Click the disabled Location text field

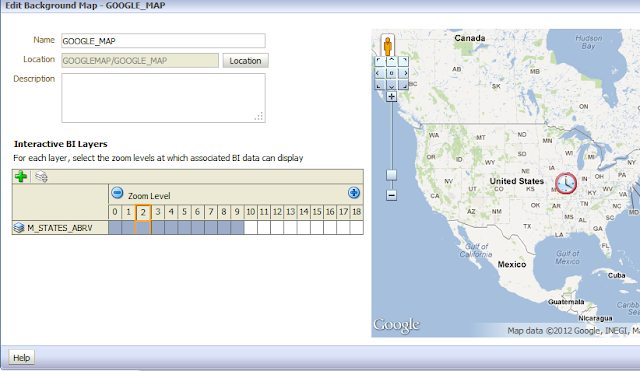pyautogui.click(x=140, y=61)
